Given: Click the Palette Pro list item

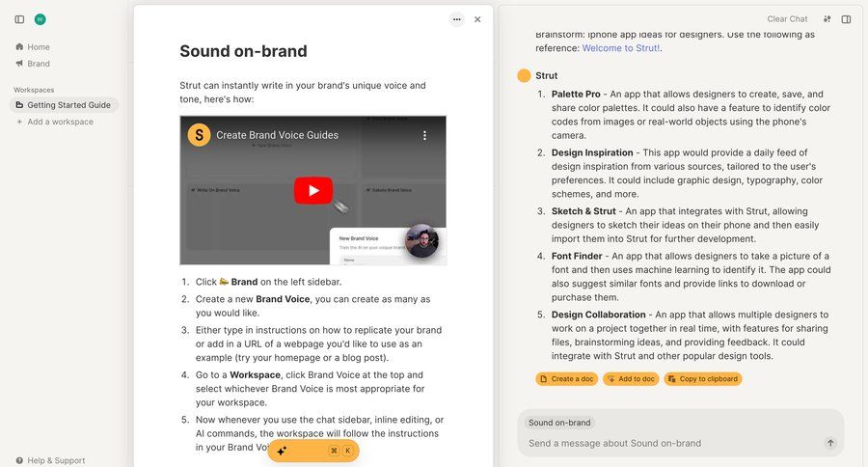Looking at the screenshot, I should pyautogui.click(x=684, y=115).
